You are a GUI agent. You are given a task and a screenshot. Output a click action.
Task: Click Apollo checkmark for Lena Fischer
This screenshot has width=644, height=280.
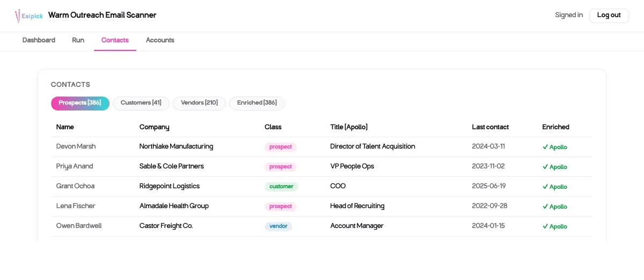point(554,207)
